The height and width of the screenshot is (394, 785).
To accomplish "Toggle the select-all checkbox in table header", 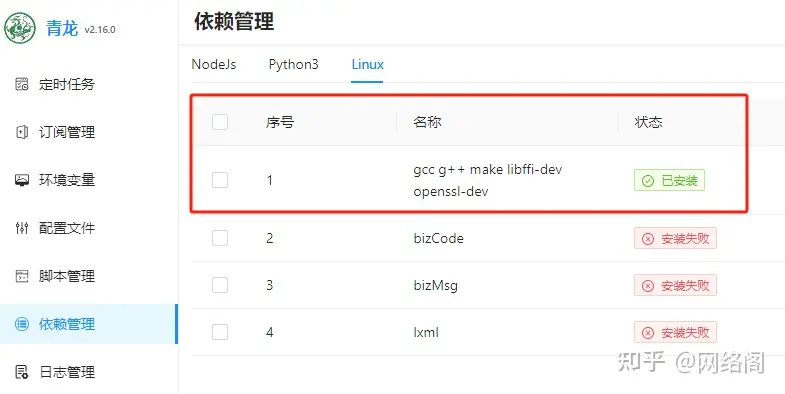I will pos(220,122).
